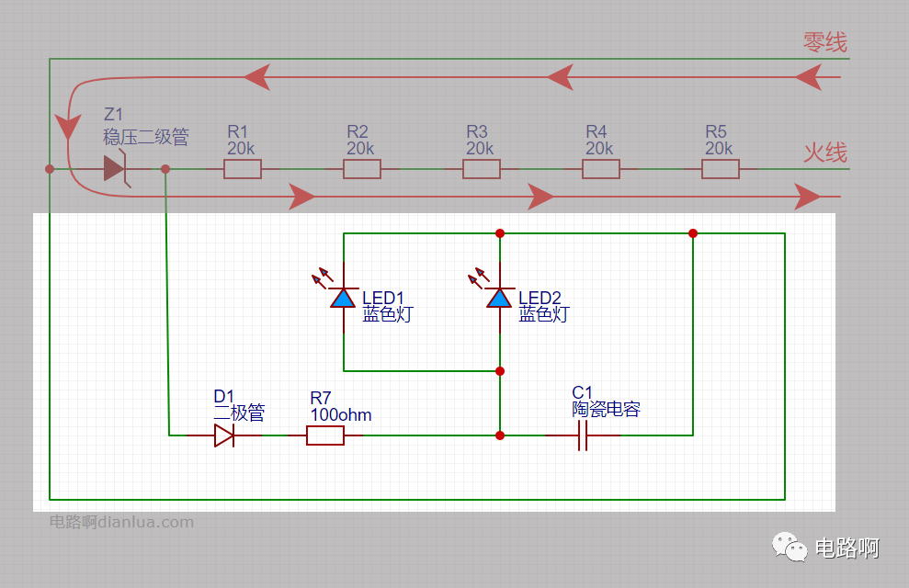Click the 零线 label
909x588 pixels.
click(x=825, y=42)
